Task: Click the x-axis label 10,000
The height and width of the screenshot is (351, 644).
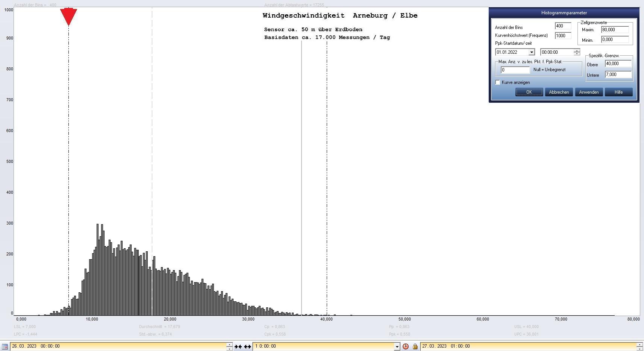Action: pyautogui.click(x=92, y=319)
